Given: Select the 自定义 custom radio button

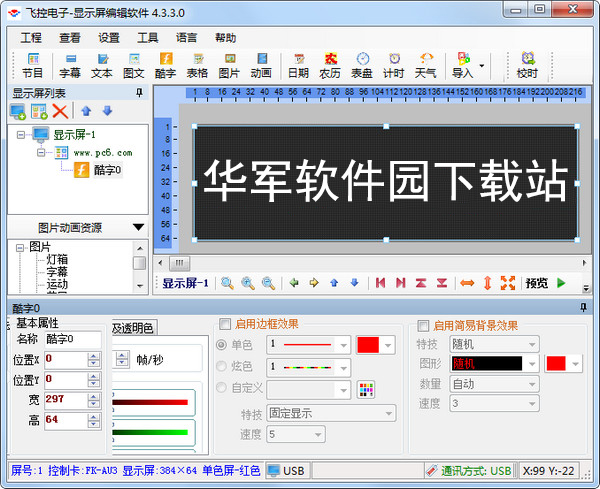Looking at the screenshot, I should [222, 388].
